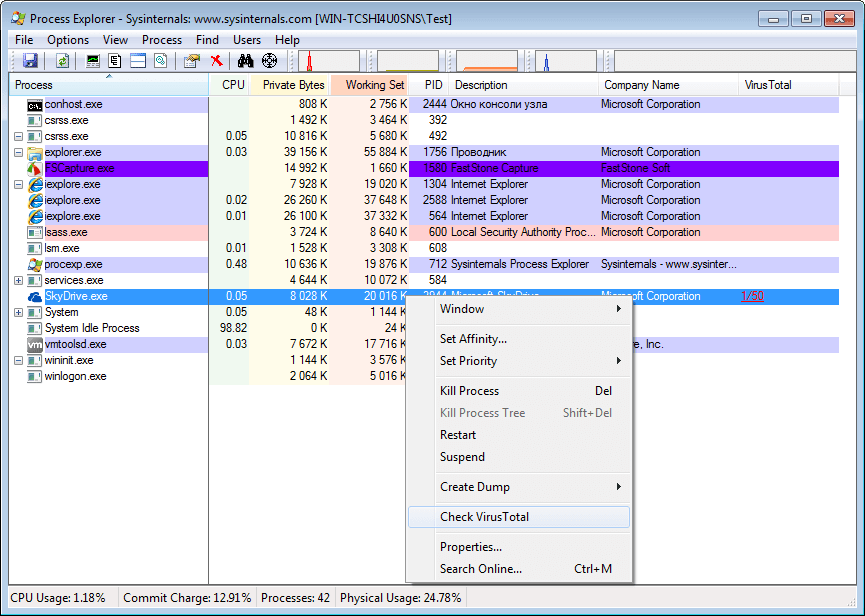Viewport: 865px width, 616px height.
Task: Collapse the wininit.exe tree node
Action: 18,361
